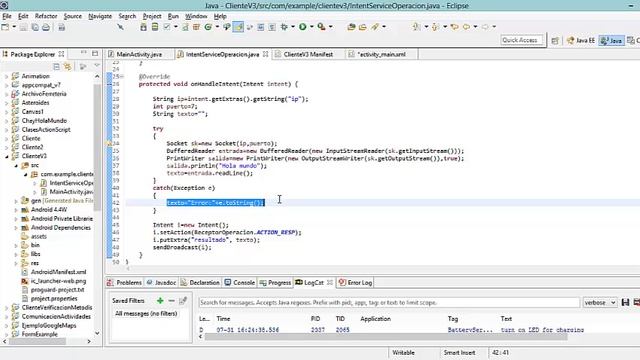Click the Open Perspective icon

coord(555,40)
